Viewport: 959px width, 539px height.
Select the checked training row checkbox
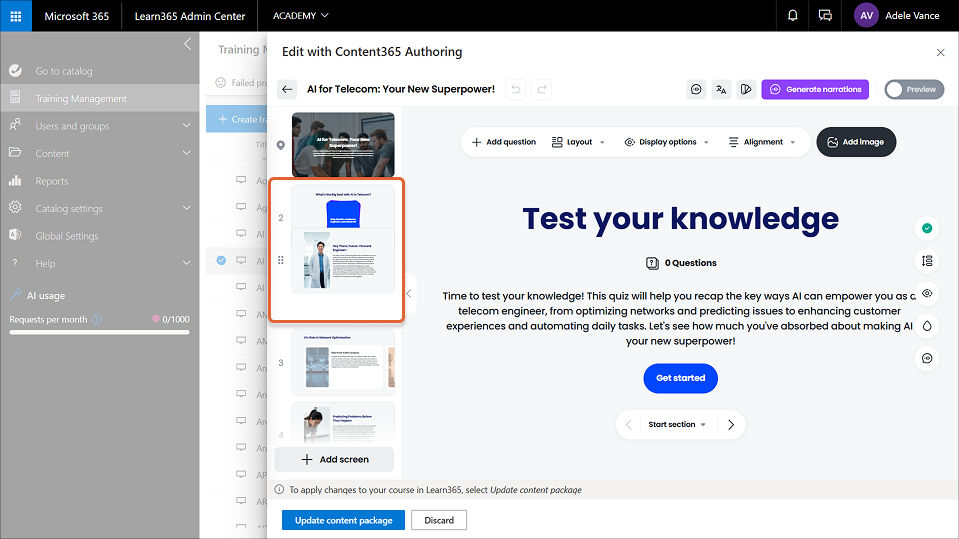coord(221,261)
